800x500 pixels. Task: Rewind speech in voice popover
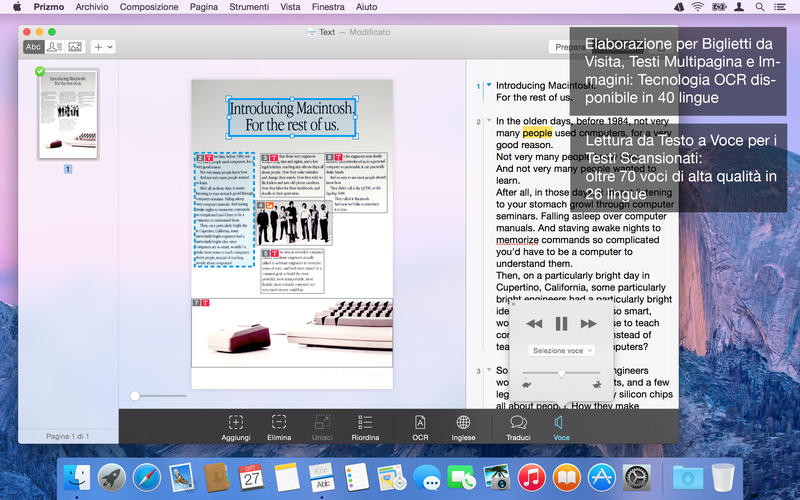[x=534, y=323]
